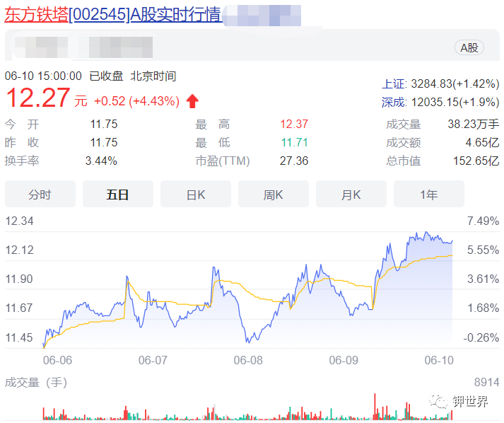The width and height of the screenshot is (504, 423).
Task: Click the 11.45 price axis label
Action: pos(19,337)
